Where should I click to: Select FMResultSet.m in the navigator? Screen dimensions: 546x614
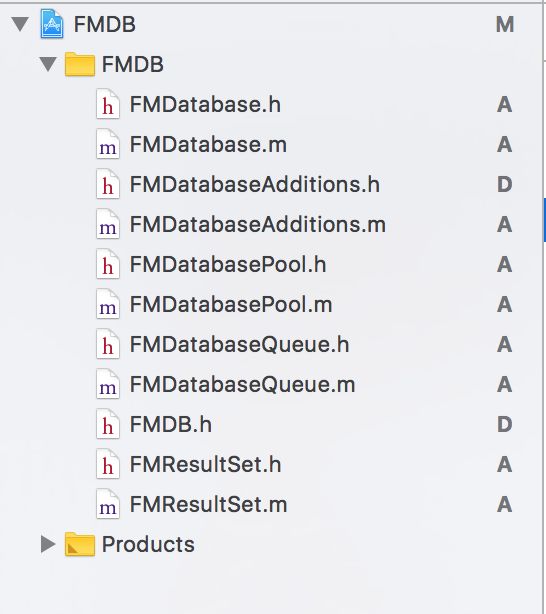click(208, 504)
